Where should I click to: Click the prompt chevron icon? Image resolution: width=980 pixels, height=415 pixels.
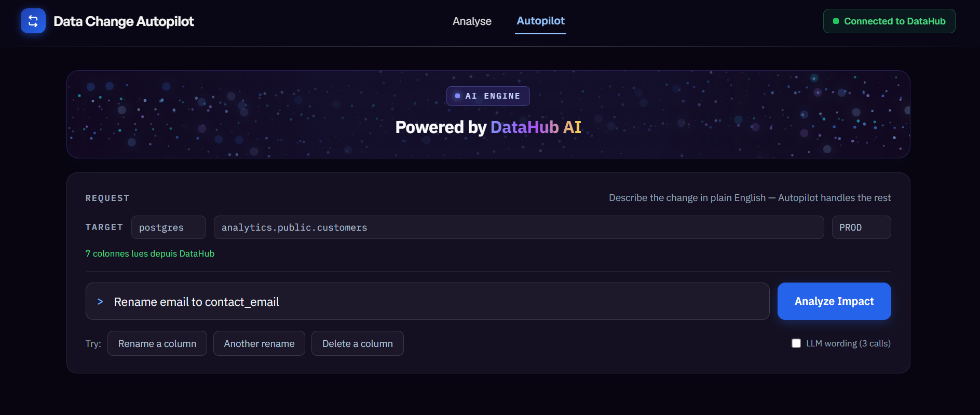(x=100, y=302)
